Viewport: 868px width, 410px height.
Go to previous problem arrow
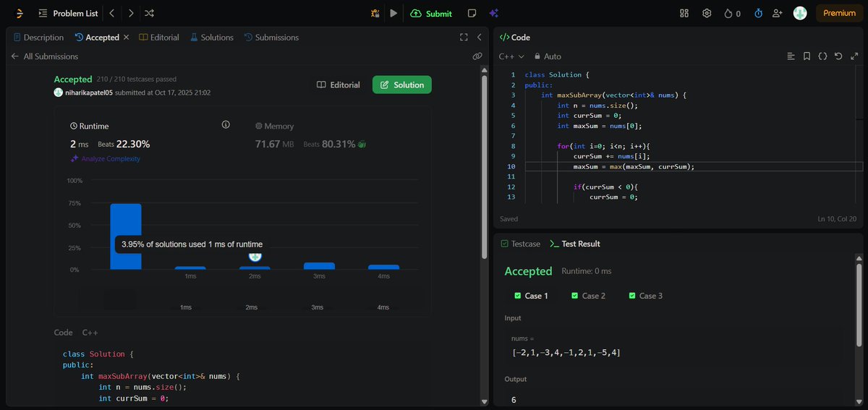pyautogui.click(x=112, y=13)
